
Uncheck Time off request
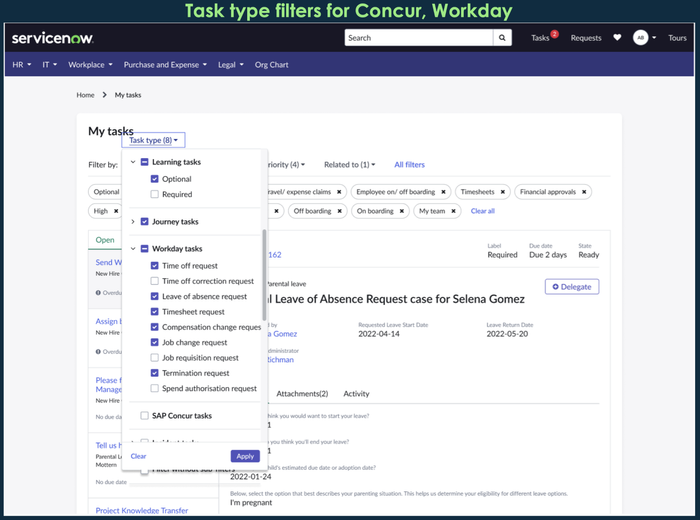pos(154,266)
